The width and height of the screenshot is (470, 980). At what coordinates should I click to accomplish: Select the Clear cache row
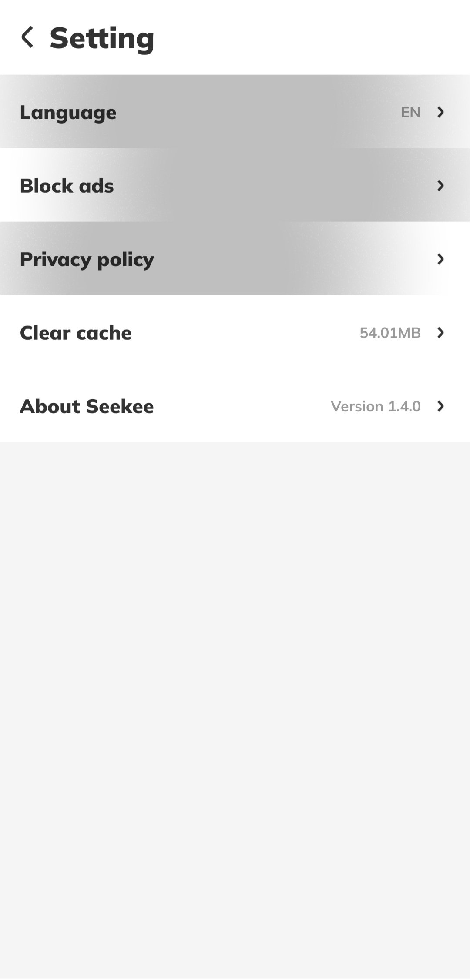pos(235,332)
